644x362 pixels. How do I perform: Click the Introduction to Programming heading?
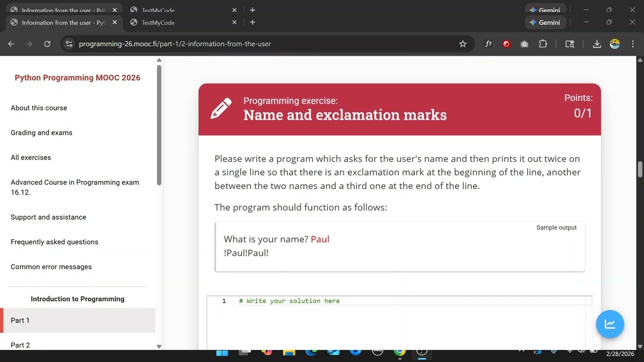click(77, 299)
